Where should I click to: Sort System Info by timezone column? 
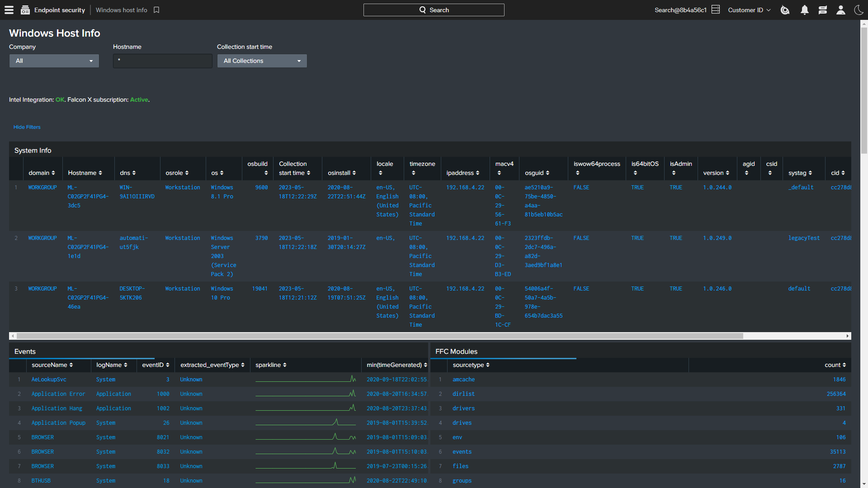click(x=422, y=168)
